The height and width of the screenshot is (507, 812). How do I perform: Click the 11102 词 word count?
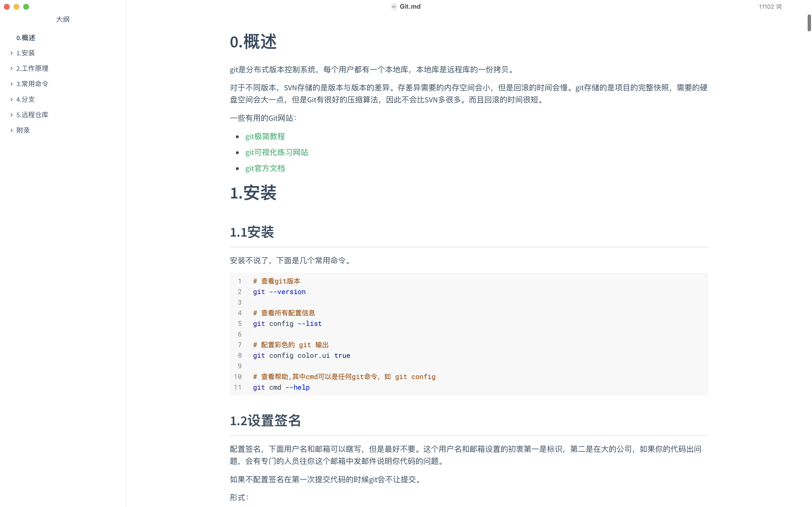[770, 6]
